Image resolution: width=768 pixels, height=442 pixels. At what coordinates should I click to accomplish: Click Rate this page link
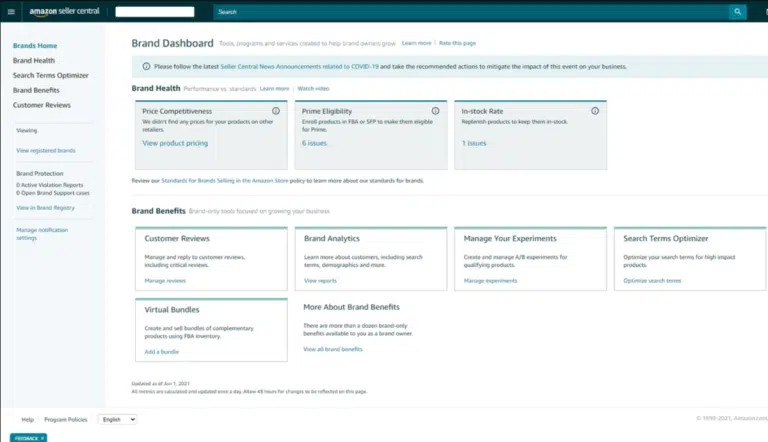457,43
